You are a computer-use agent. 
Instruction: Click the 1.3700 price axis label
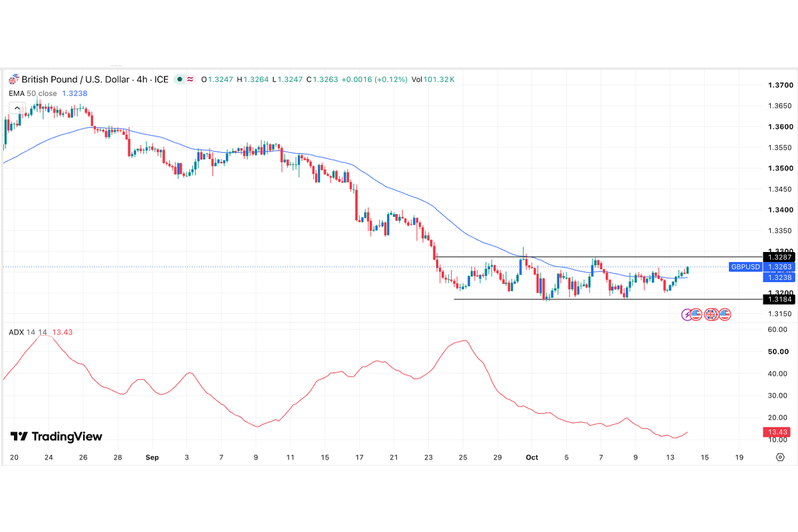(x=780, y=85)
